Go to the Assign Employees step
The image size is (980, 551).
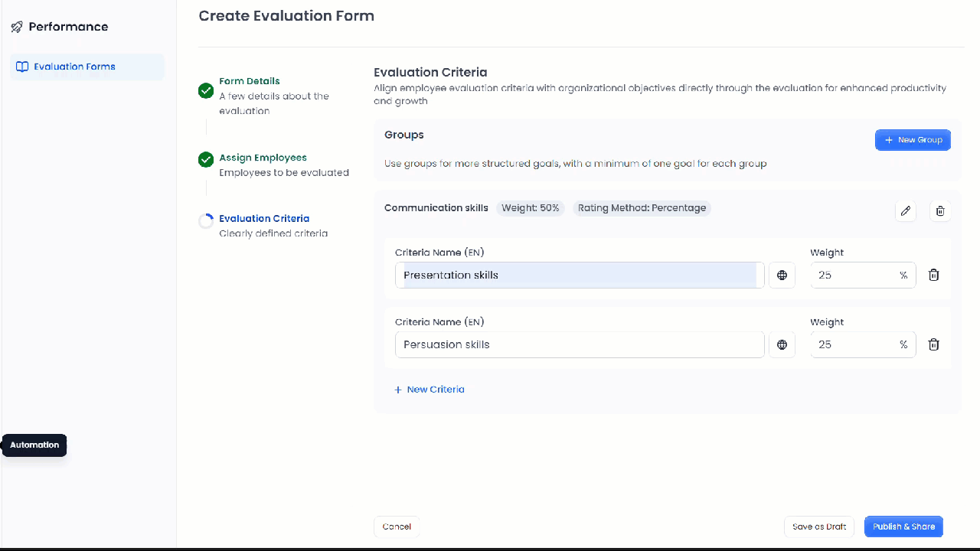point(262,158)
